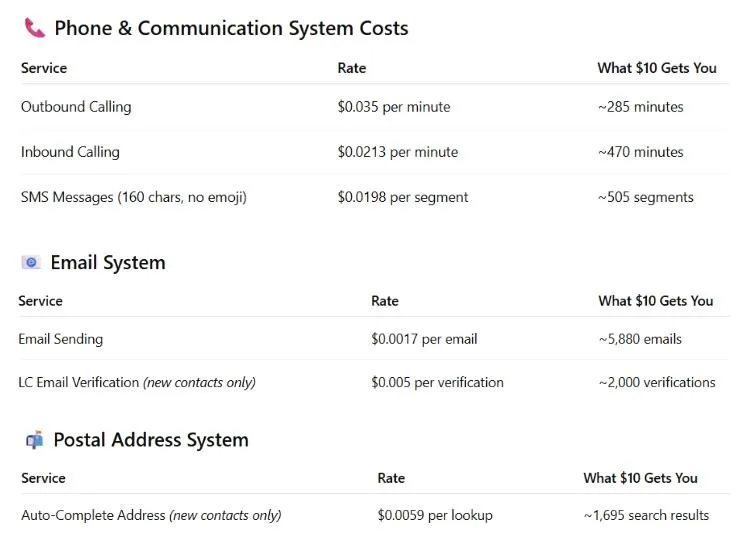The image size is (745, 540).
Task: Select the $0.0059 per lookup rate
Action: pos(435,515)
